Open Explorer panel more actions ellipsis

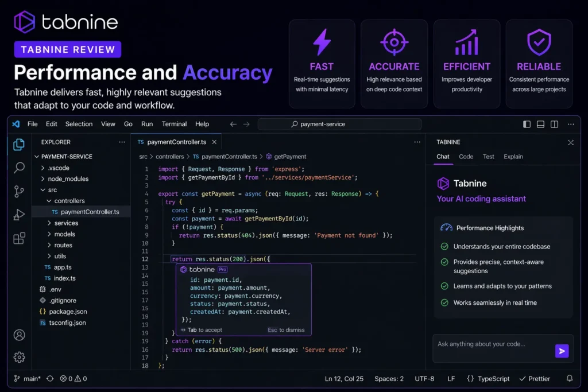click(x=122, y=142)
